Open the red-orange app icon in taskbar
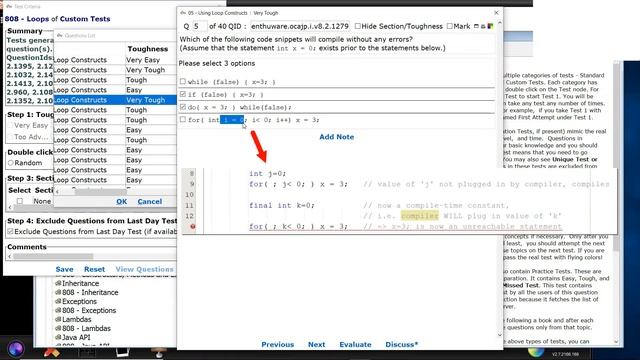 52,352
